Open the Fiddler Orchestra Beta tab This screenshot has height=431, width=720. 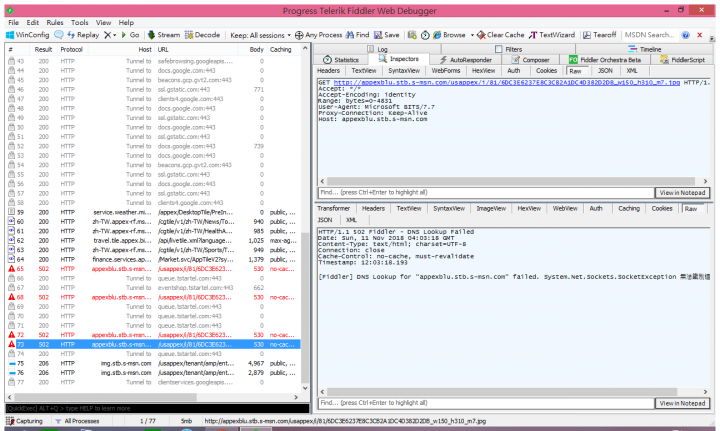point(605,60)
